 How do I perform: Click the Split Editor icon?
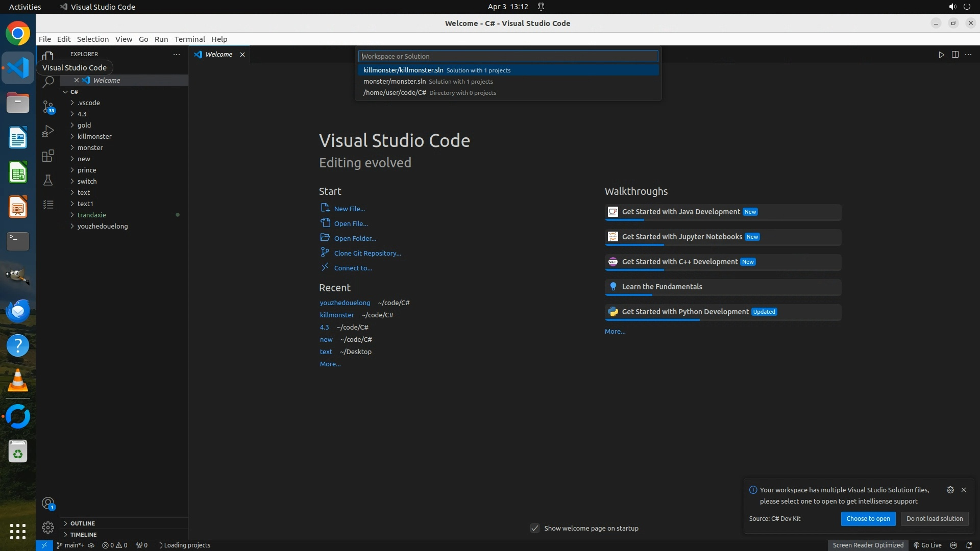pos(954,55)
